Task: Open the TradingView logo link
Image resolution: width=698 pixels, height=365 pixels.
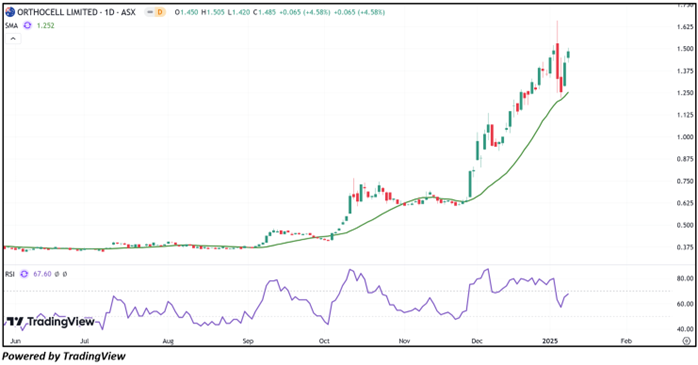Action: (x=50, y=321)
